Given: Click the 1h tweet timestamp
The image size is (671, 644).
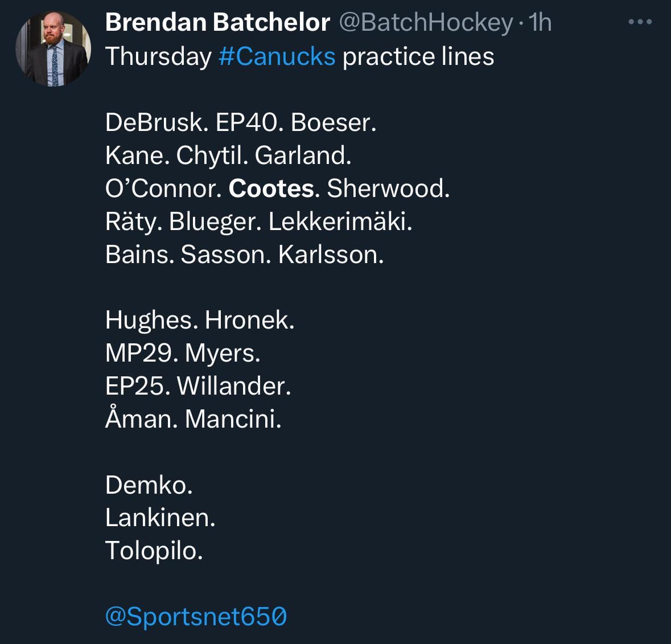Looking at the screenshot, I should (x=540, y=22).
